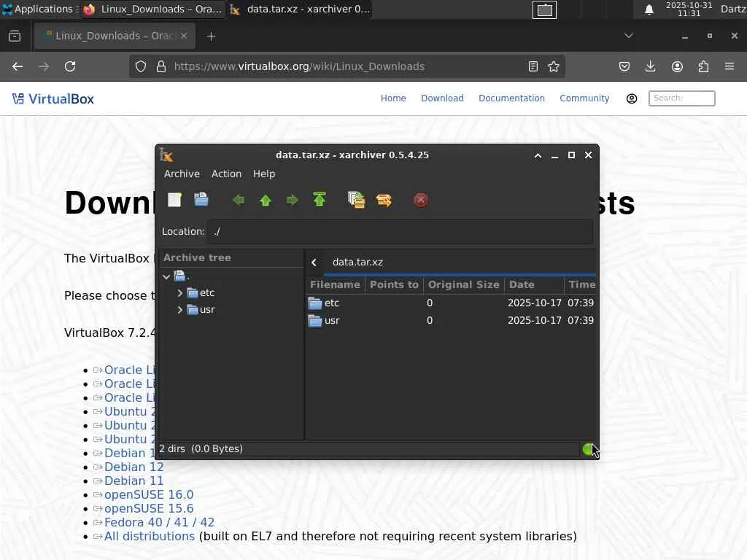The width and height of the screenshot is (747, 560).
Task: Click the VirtualBox site search box
Action: click(x=682, y=98)
